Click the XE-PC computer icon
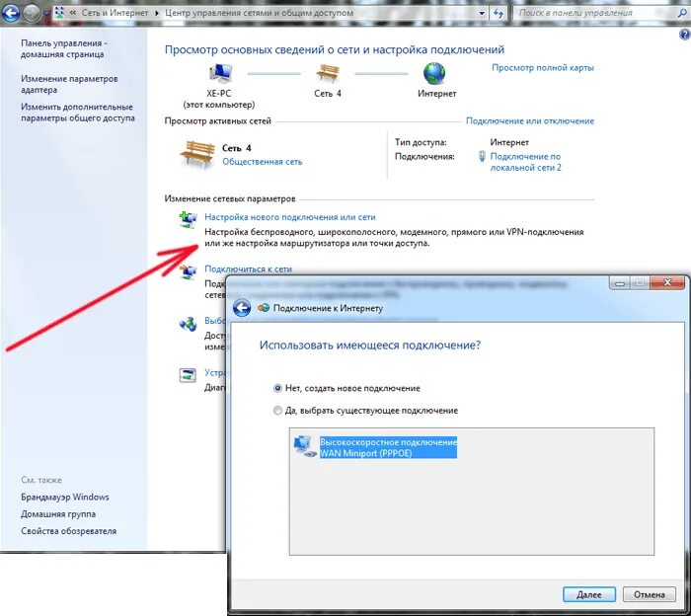The image size is (691, 616). (220, 73)
